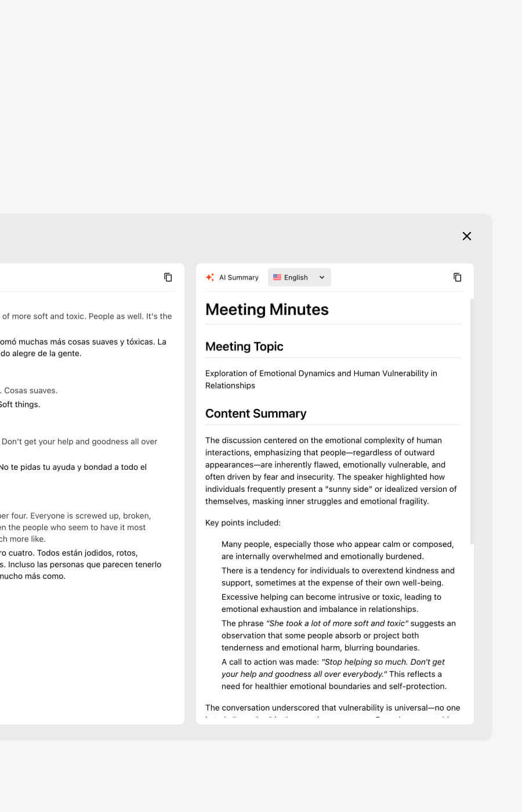522x812 pixels.
Task: Click the transcript line 'Soft things.'
Action: coord(20,404)
